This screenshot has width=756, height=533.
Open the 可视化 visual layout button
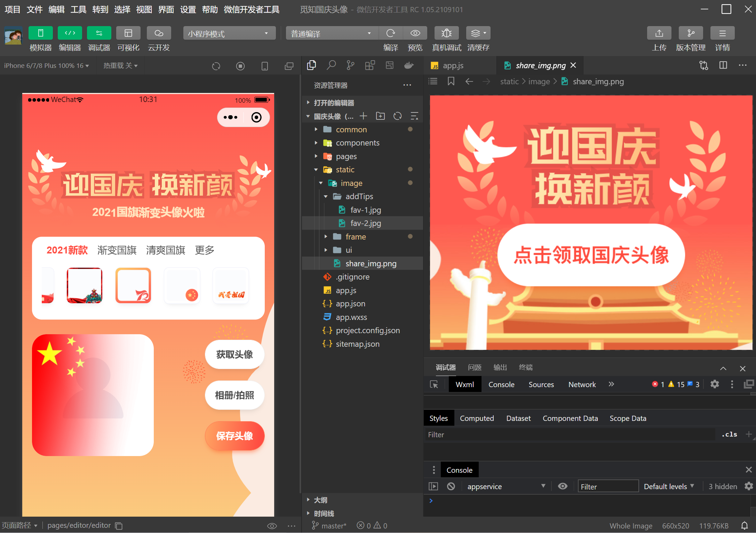point(128,33)
